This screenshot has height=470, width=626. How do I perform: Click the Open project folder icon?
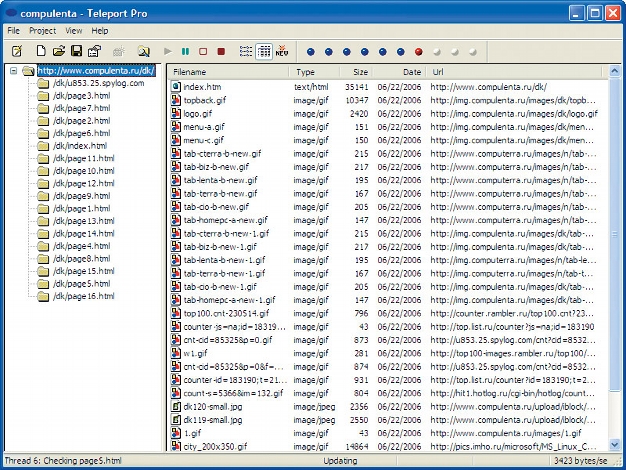point(58,50)
